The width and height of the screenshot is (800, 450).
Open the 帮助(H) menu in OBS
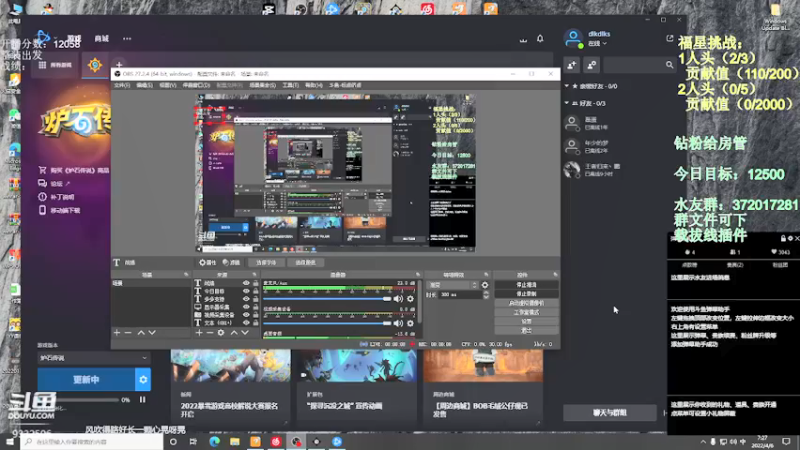click(x=314, y=85)
